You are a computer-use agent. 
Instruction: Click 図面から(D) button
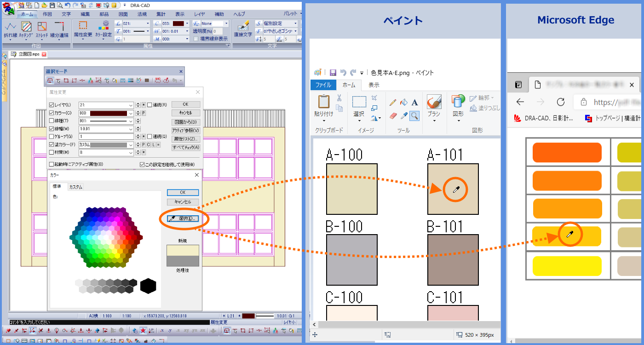186,122
